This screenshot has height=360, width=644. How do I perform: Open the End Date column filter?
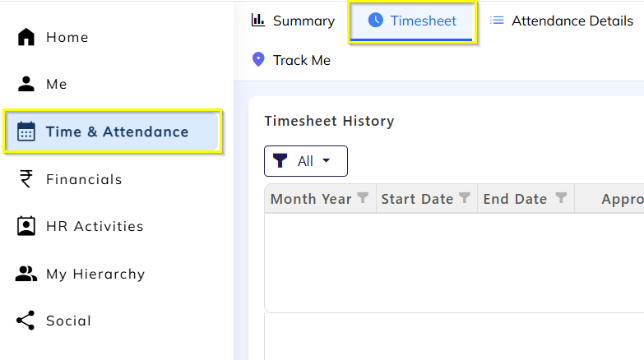point(561,198)
